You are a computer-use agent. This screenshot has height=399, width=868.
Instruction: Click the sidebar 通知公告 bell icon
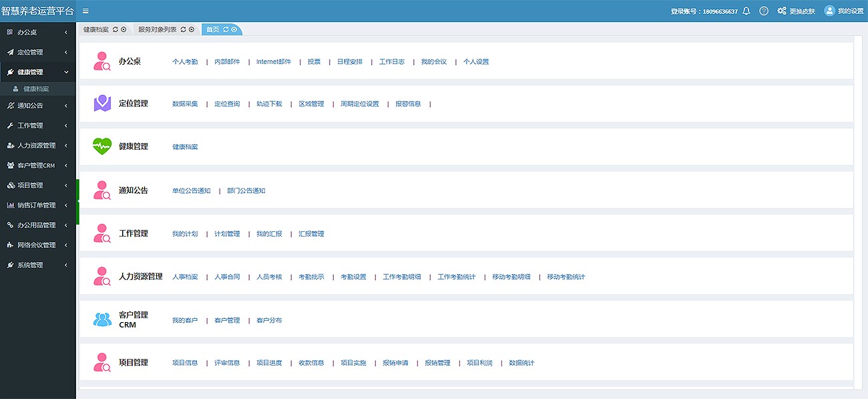click(10, 106)
